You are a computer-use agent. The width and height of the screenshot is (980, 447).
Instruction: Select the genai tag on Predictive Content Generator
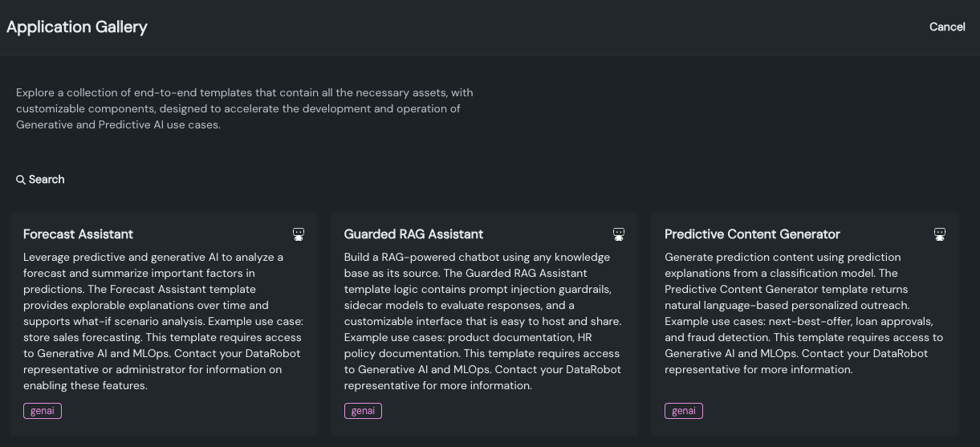(x=684, y=411)
